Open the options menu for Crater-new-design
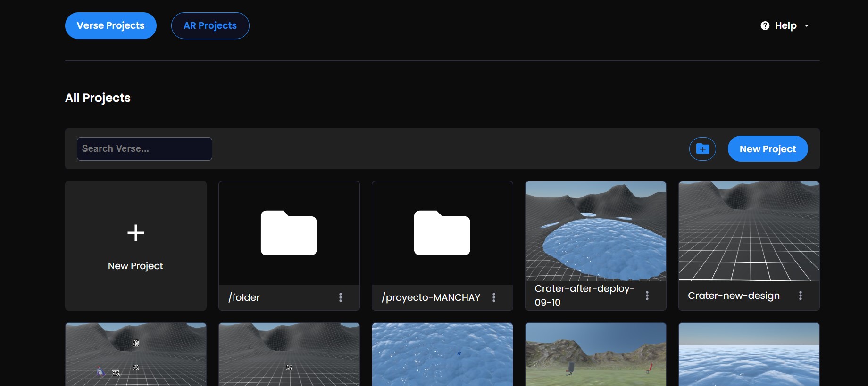Screen dimensions: 868x386 coord(801,296)
